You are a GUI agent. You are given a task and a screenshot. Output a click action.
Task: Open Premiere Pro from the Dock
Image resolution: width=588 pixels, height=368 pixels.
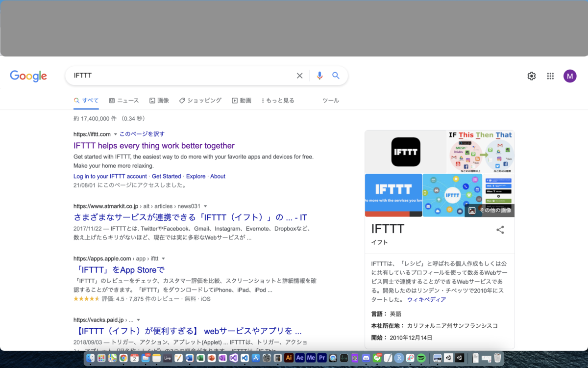tap(322, 358)
